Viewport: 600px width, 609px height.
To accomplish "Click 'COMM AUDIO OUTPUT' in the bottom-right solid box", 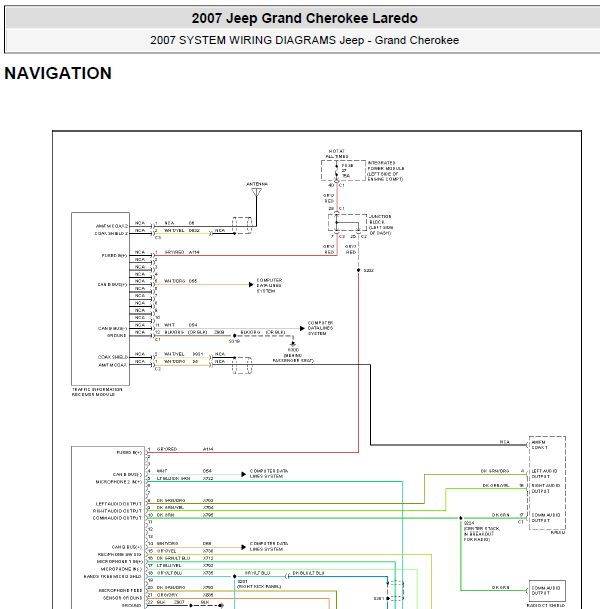I will (x=546, y=590).
